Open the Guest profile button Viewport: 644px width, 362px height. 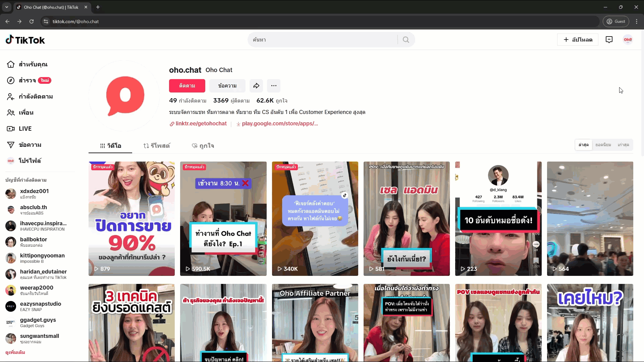(616, 21)
